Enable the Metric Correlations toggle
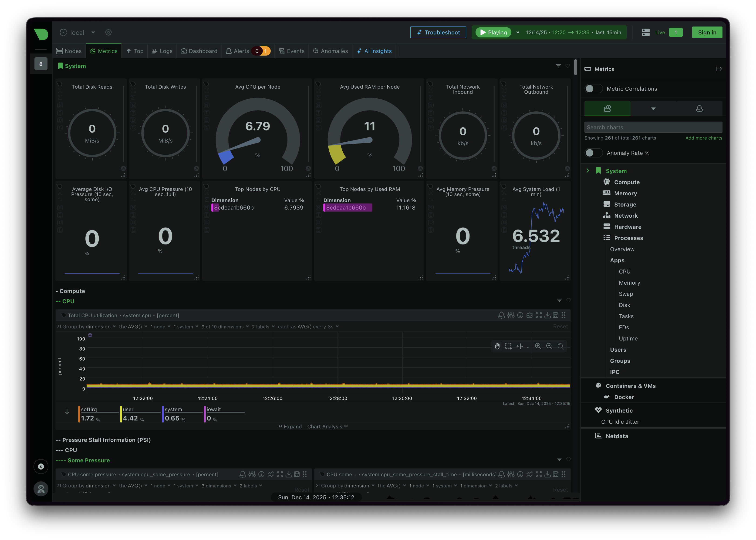 pyautogui.click(x=594, y=88)
